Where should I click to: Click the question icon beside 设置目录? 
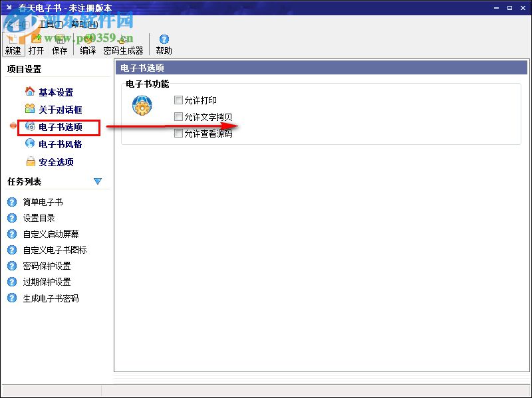(12, 218)
